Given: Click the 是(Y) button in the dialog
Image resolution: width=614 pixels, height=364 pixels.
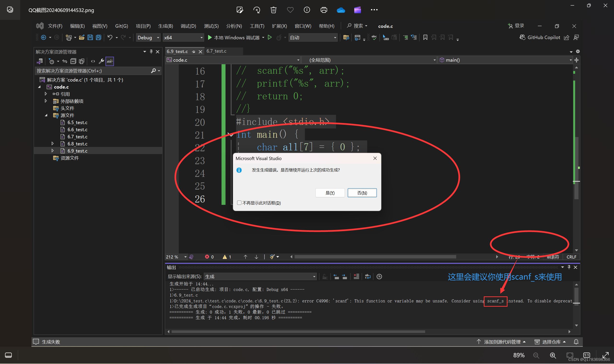Looking at the screenshot, I should pos(330,193).
